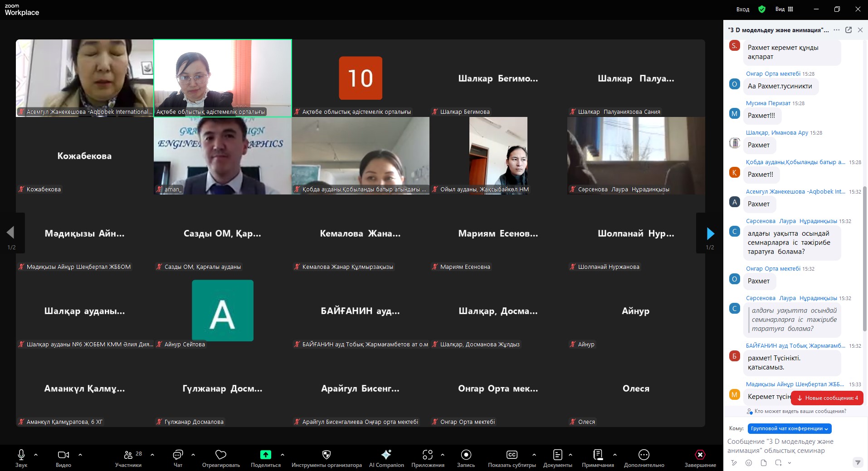
Task: Expand video options arrow next to Видео
Action: coord(80,455)
